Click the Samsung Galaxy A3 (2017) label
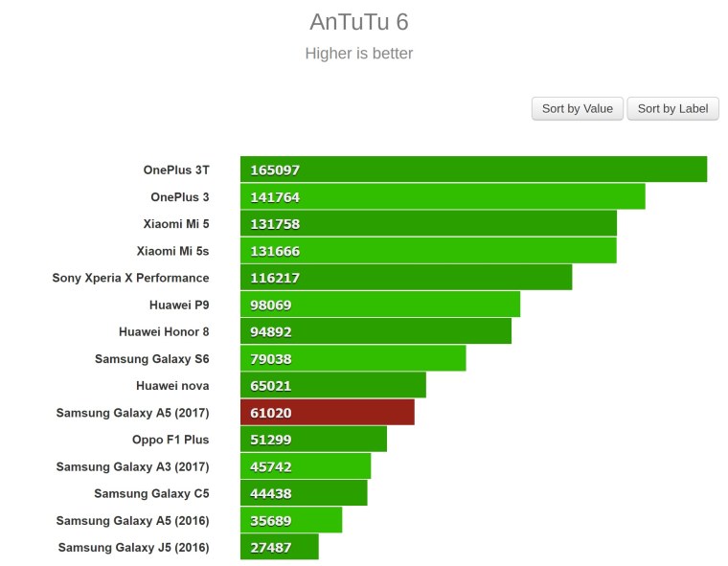Screen dimensions: 728x566 pos(133,466)
